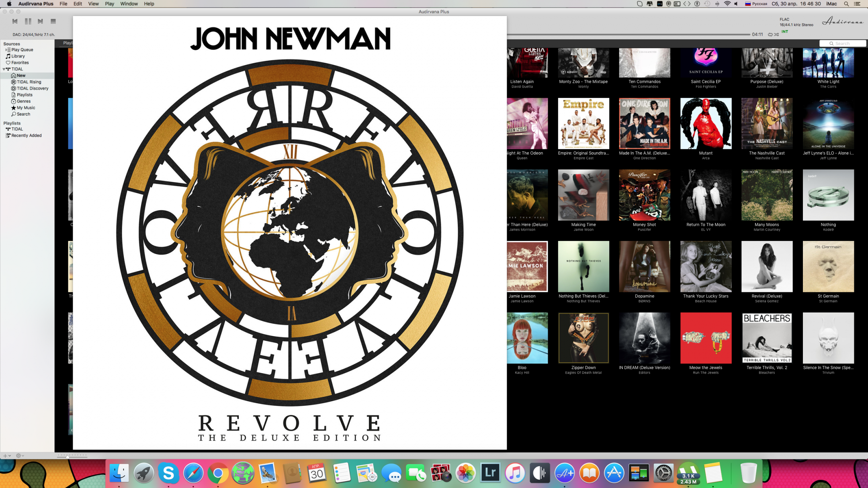Open Spotlight search in menu bar
This screenshot has height=488, width=868.
(846, 4)
